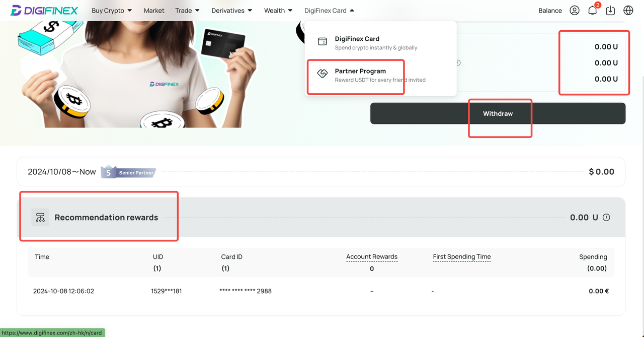Viewport: 644px width, 337px height.
Task: Click the Time column header
Action: tap(42, 257)
